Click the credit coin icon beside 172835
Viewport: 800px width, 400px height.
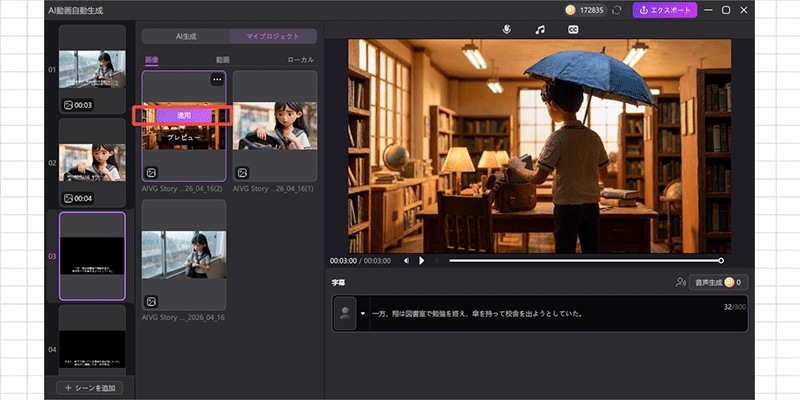click(571, 10)
